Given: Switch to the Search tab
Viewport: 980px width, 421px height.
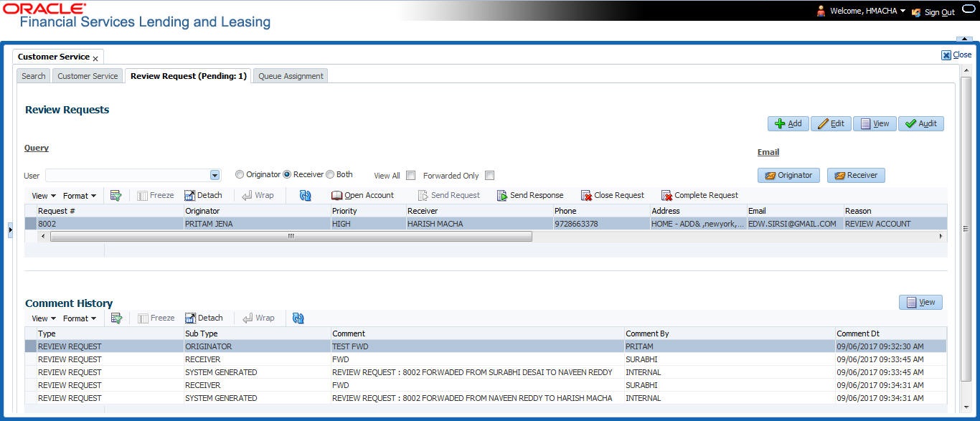Looking at the screenshot, I should point(34,75).
